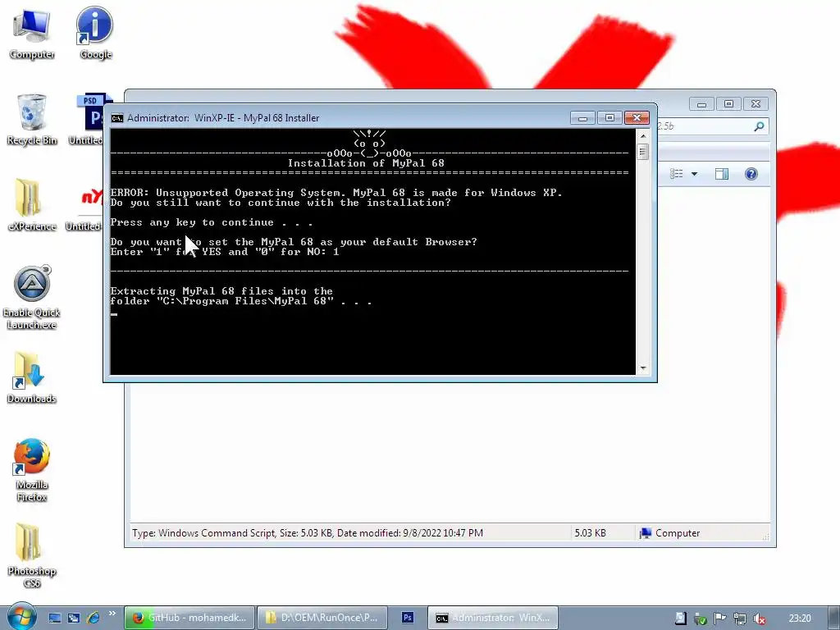Maximize the MyPal 68 Installer console

click(x=609, y=117)
